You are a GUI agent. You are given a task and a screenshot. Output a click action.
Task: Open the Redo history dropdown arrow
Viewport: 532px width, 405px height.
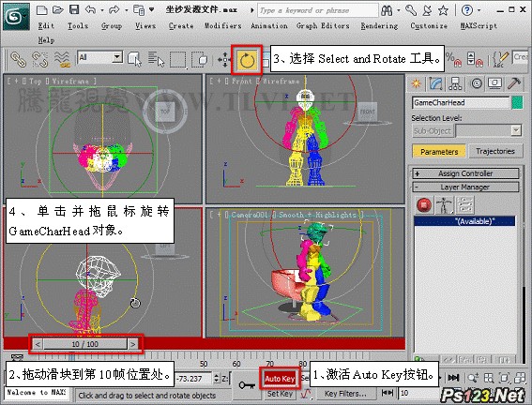point(127,10)
